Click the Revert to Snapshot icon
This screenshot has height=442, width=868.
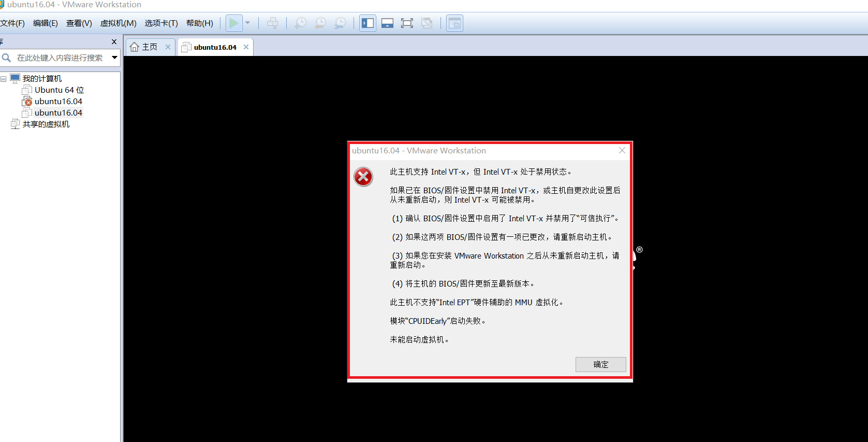[x=320, y=23]
